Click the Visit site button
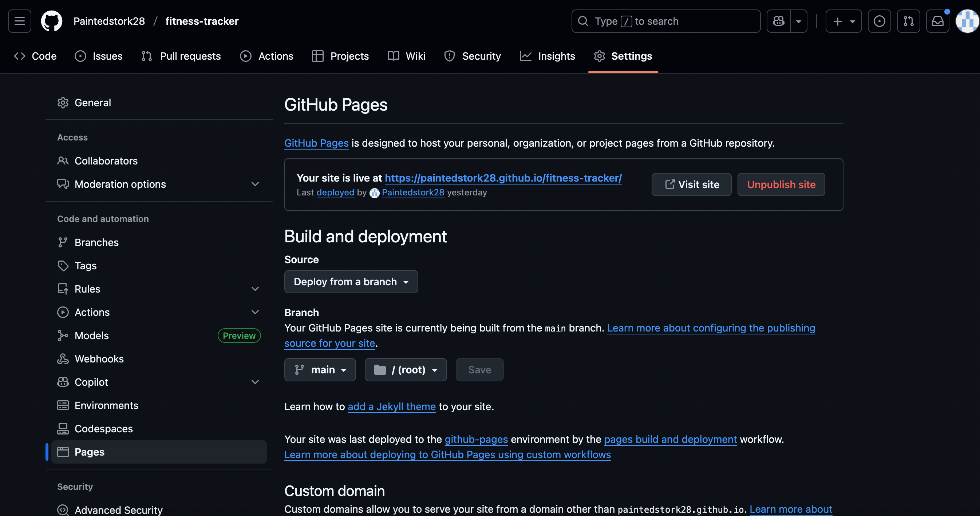 pos(691,184)
